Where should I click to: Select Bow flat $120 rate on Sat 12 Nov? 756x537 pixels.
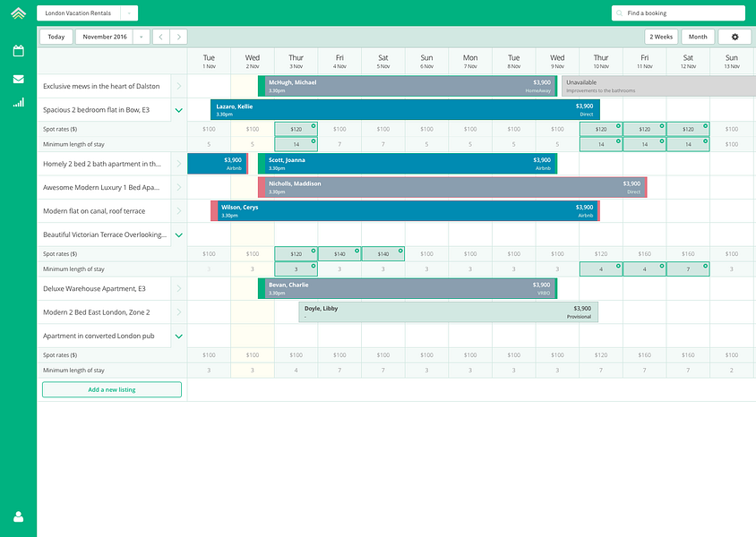tap(688, 129)
